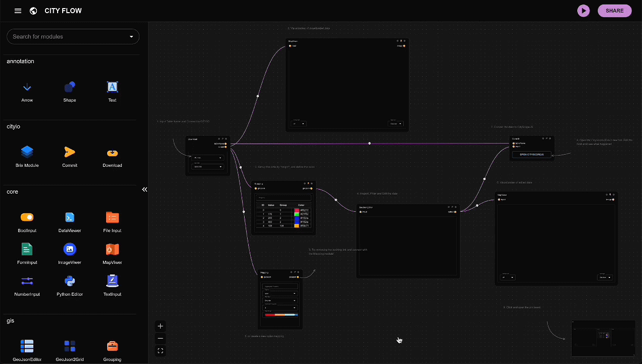
Task: Click the Mapping node output port
Action: [x=298, y=277]
